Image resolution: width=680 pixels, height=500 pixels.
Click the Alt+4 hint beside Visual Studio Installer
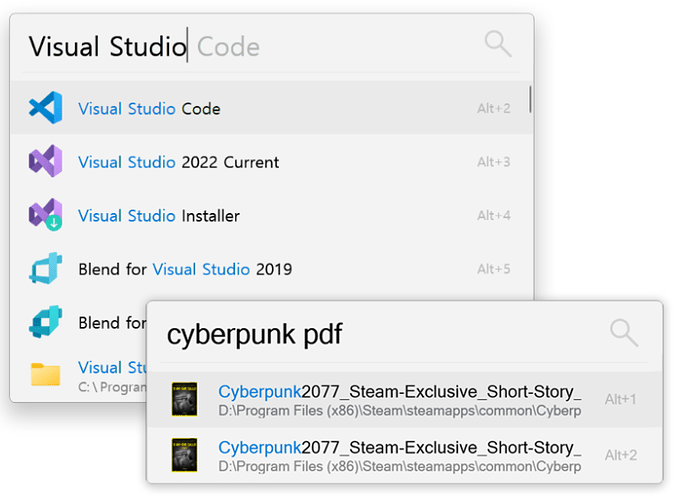(x=494, y=216)
